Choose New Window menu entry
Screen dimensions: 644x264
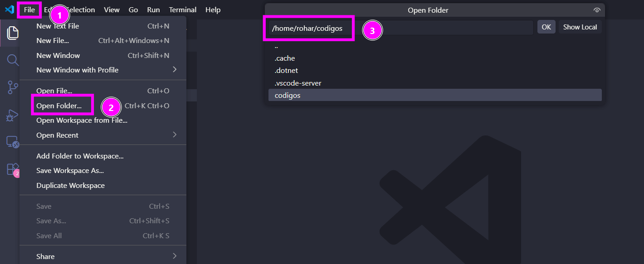coord(103,55)
